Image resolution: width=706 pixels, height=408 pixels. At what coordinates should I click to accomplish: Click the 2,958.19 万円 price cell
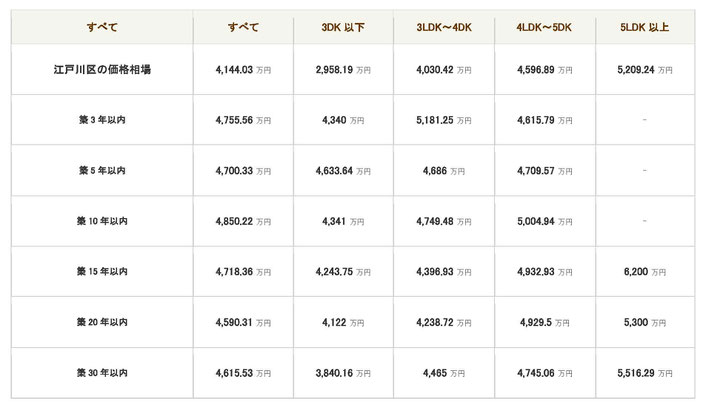pyautogui.click(x=343, y=70)
